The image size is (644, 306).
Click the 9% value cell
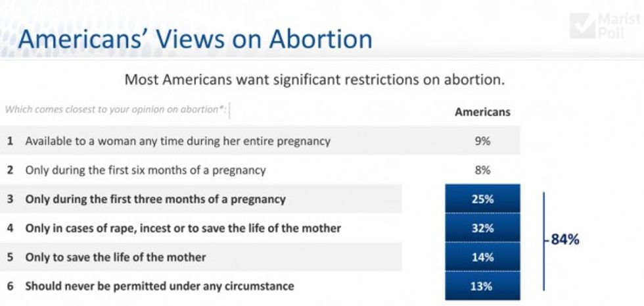pyautogui.click(x=482, y=141)
